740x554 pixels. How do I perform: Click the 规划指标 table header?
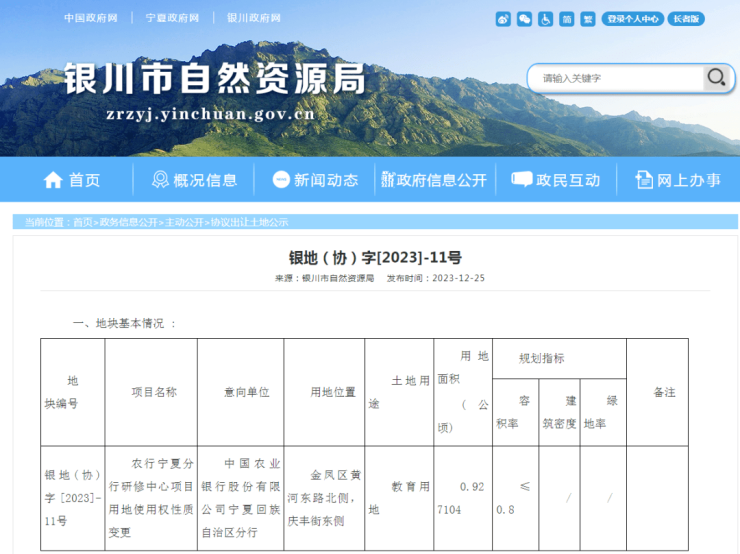tap(542, 358)
